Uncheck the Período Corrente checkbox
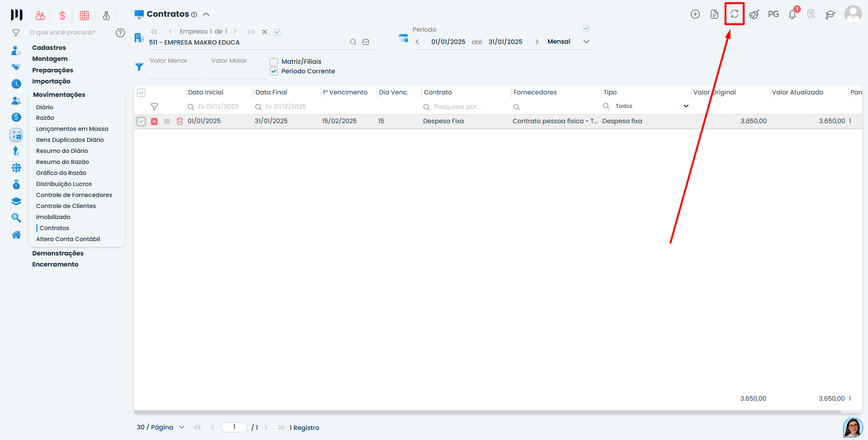This screenshot has width=868, height=440. pos(274,71)
